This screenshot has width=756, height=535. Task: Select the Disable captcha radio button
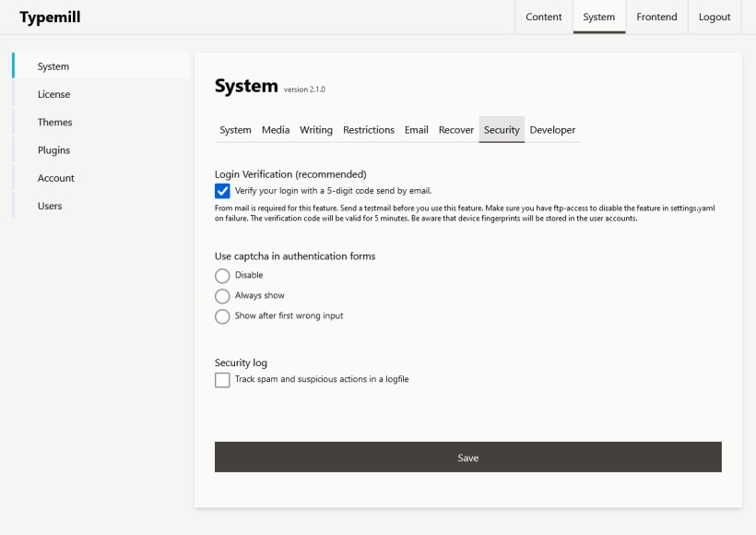[222, 276]
